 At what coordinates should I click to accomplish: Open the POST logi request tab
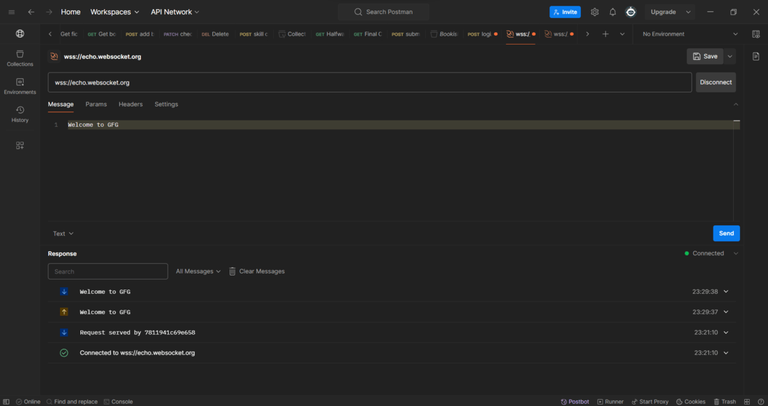tap(482, 34)
